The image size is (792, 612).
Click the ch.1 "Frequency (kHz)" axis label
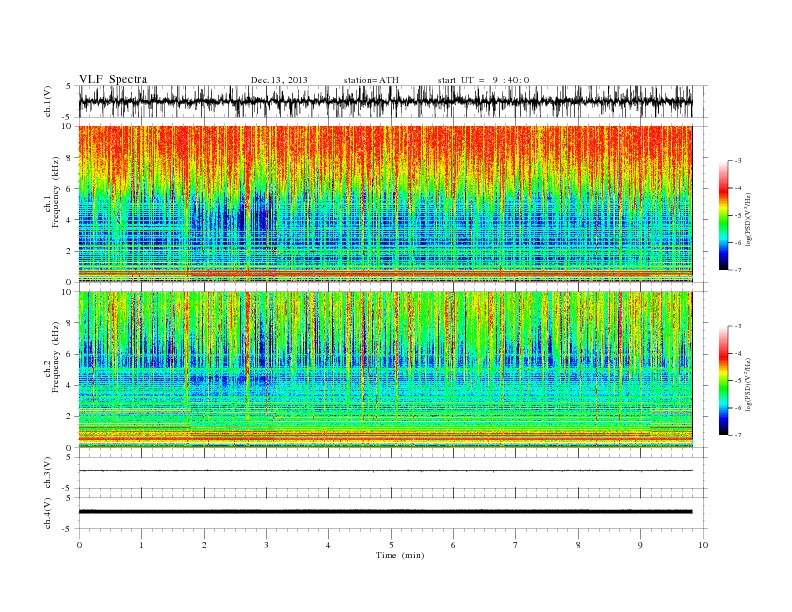click(x=56, y=192)
